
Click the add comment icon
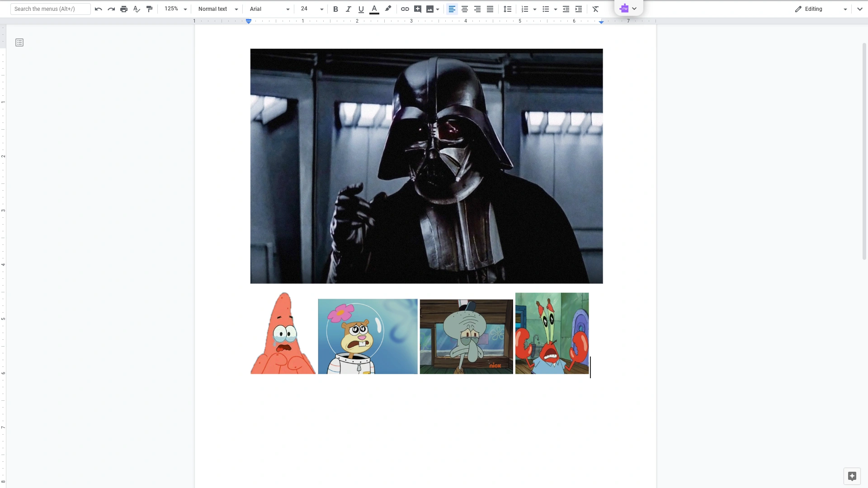(x=418, y=9)
